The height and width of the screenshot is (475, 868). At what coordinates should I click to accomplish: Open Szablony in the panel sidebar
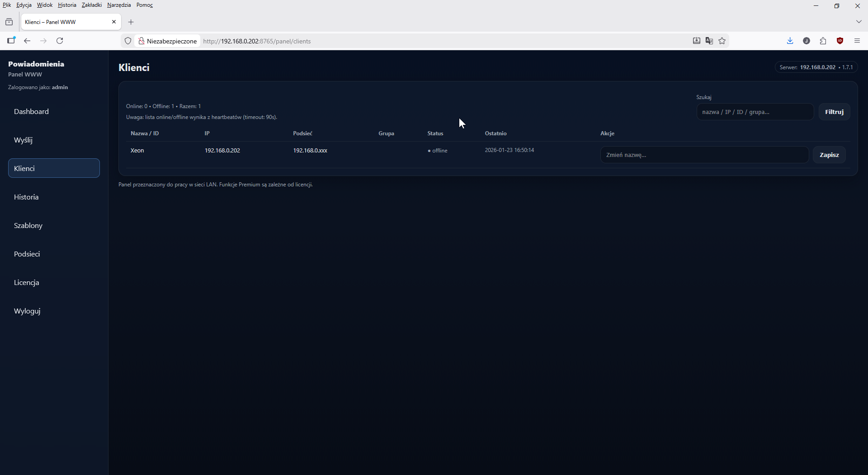28,225
